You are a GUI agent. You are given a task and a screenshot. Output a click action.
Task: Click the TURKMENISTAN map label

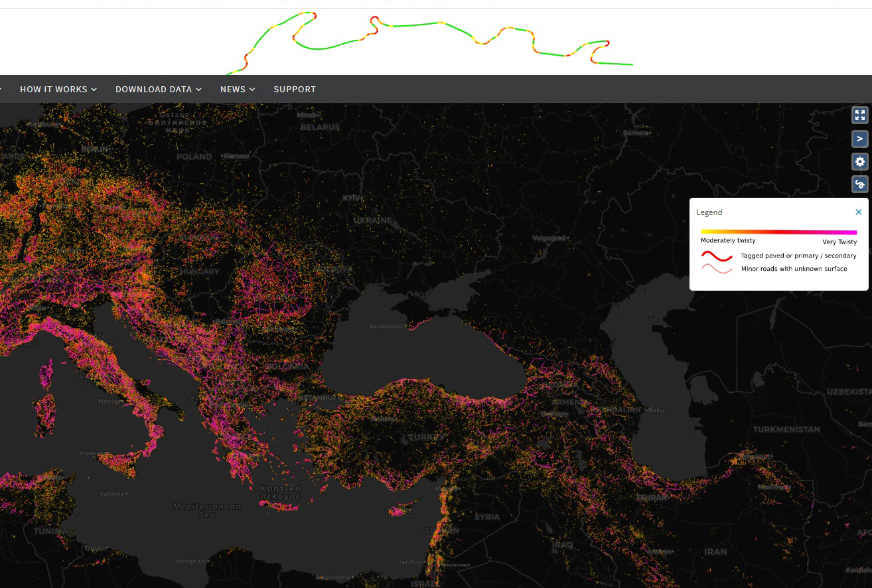(x=786, y=429)
